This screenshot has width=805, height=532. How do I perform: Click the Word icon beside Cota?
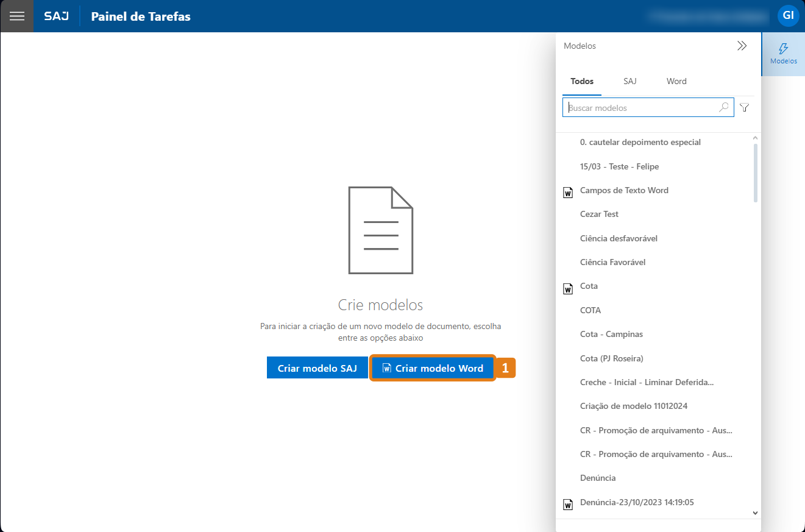pyautogui.click(x=568, y=289)
